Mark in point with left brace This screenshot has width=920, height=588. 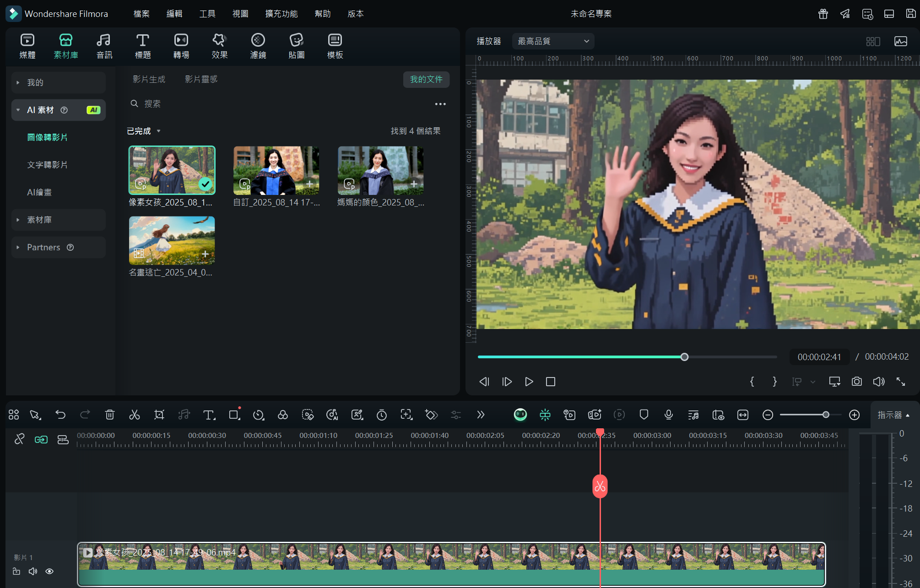[752, 382]
